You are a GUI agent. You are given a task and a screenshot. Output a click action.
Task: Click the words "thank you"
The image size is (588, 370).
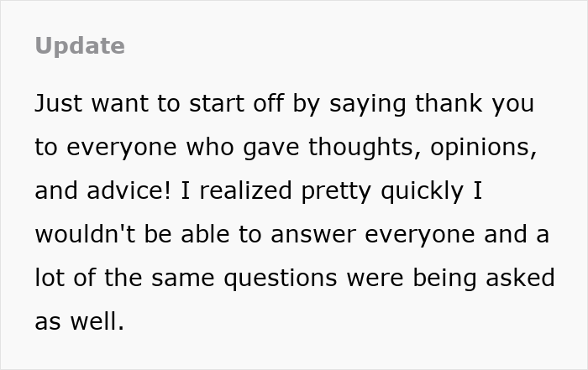point(477,104)
